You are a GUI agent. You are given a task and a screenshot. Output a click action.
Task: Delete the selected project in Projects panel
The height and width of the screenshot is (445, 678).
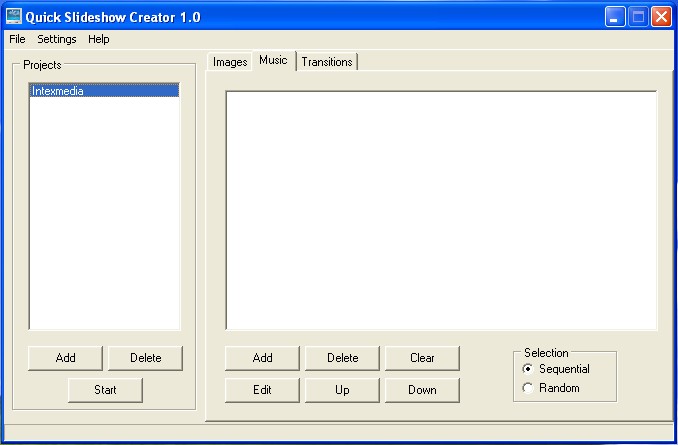pos(145,358)
